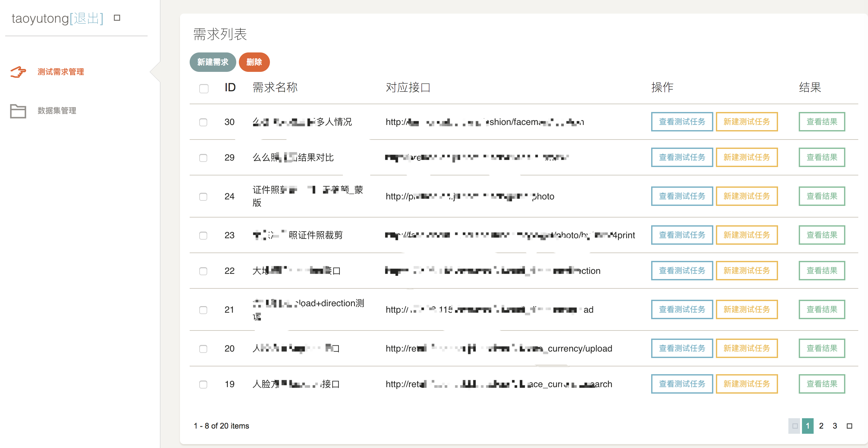Click 查看测试任务 for row ID 20

tap(682, 348)
